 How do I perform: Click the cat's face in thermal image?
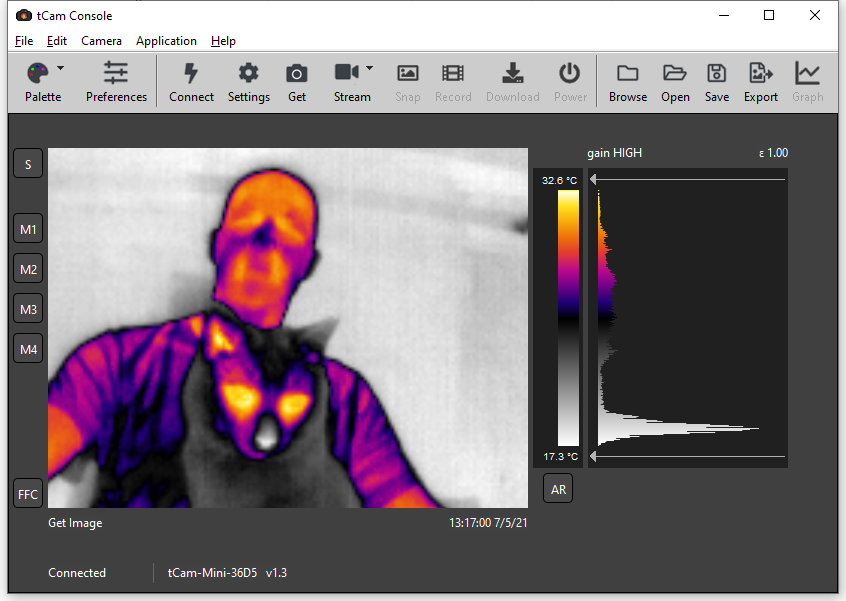[265, 400]
